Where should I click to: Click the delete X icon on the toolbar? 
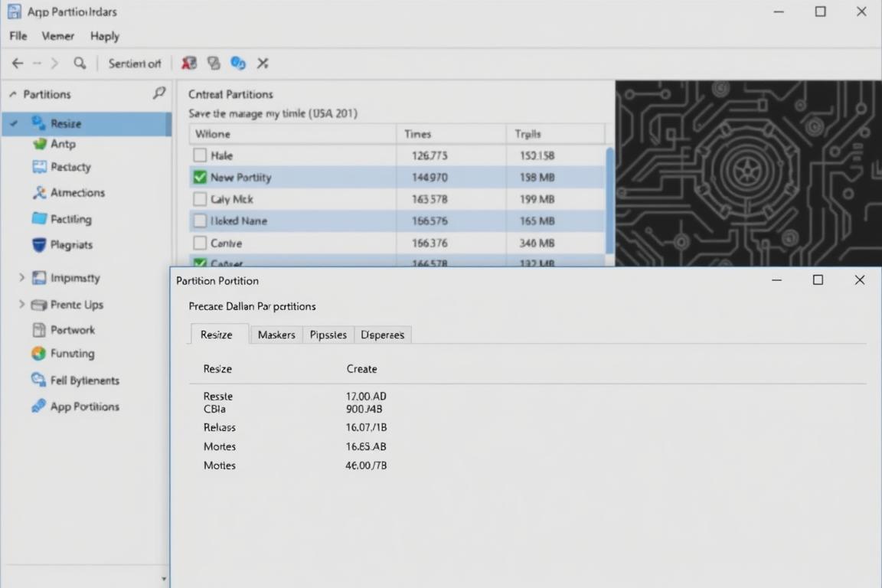[263, 64]
